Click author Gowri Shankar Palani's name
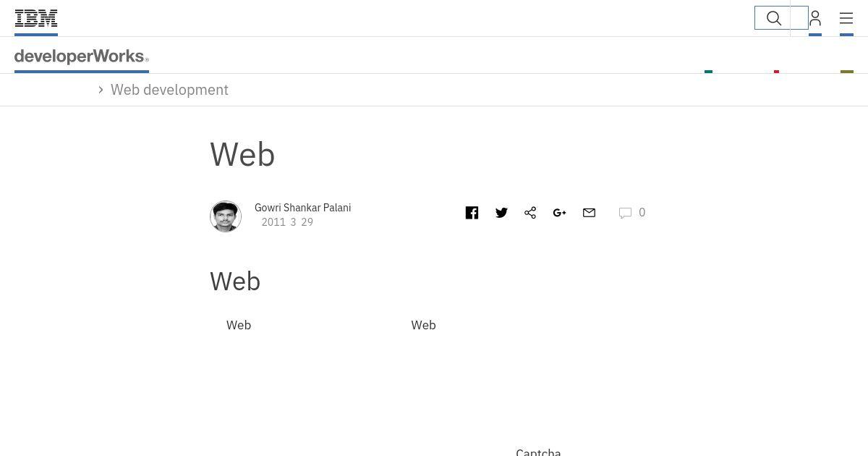 click(302, 208)
